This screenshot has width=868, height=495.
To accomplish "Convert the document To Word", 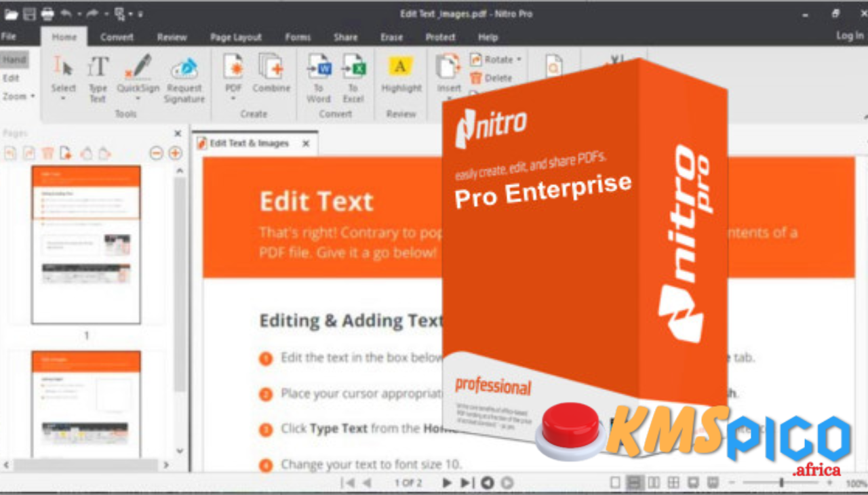I will tap(318, 79).
